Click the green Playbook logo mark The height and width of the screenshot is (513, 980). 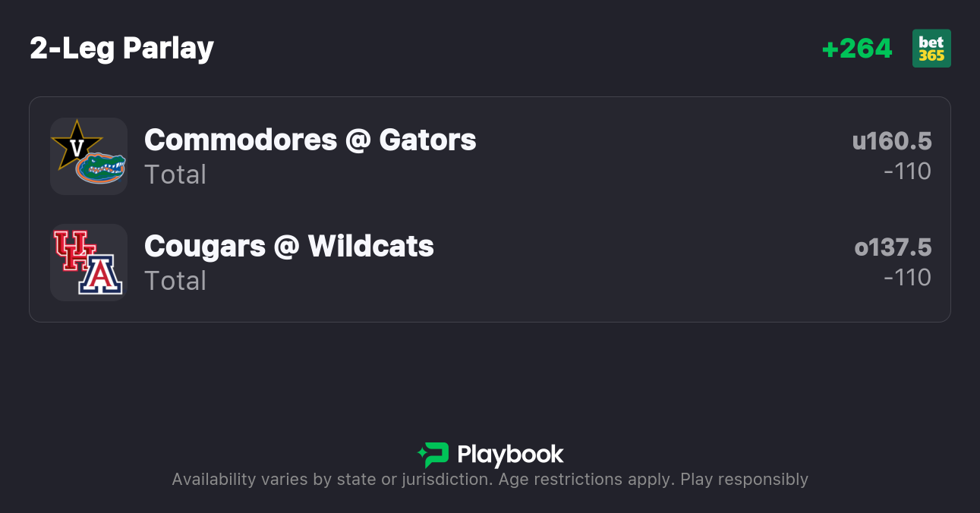(x=433, y=455)
